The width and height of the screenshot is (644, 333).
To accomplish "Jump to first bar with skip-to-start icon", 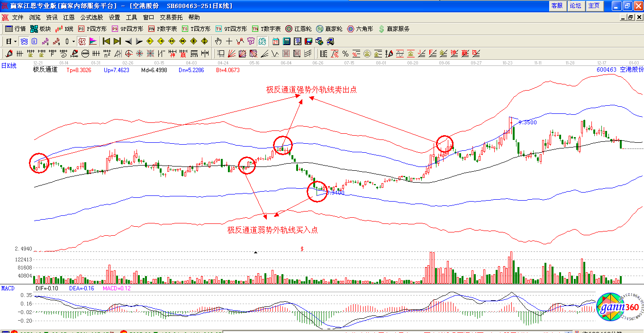I will (106, 41).
